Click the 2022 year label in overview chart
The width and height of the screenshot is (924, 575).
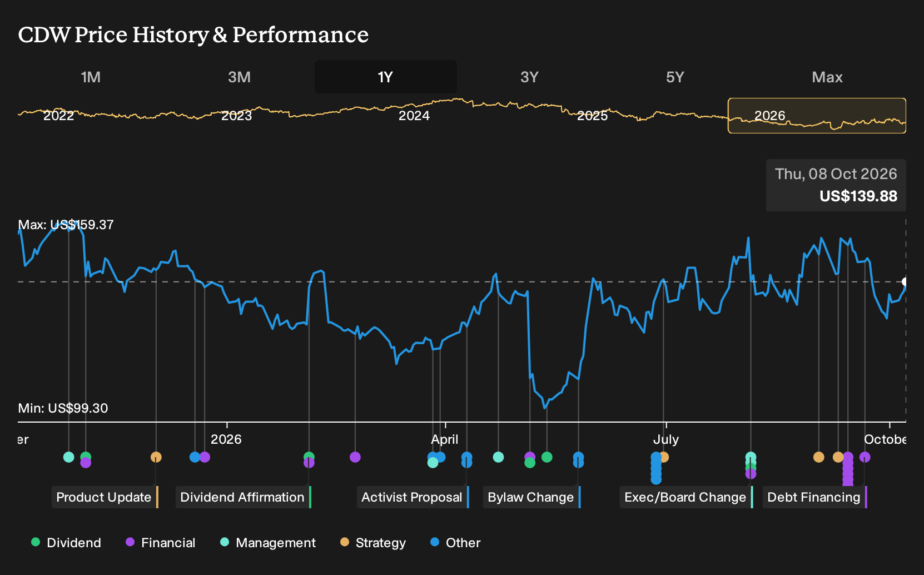pos(58,116)
